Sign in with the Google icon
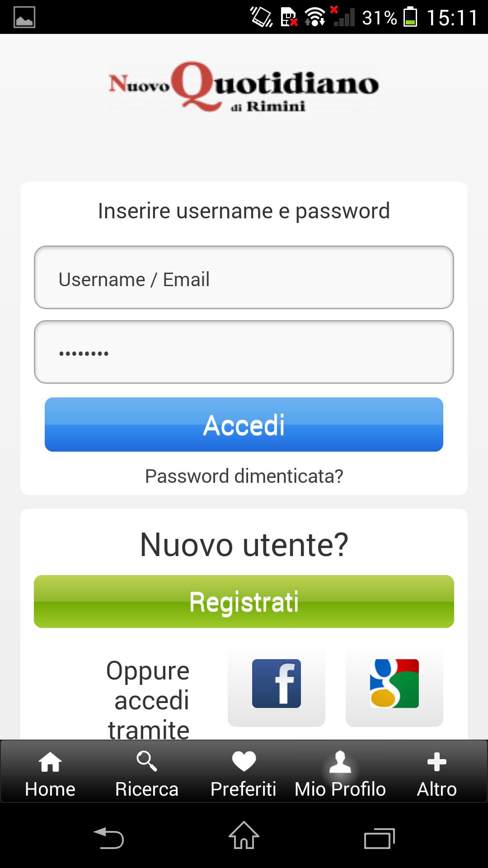 (394, 683)
